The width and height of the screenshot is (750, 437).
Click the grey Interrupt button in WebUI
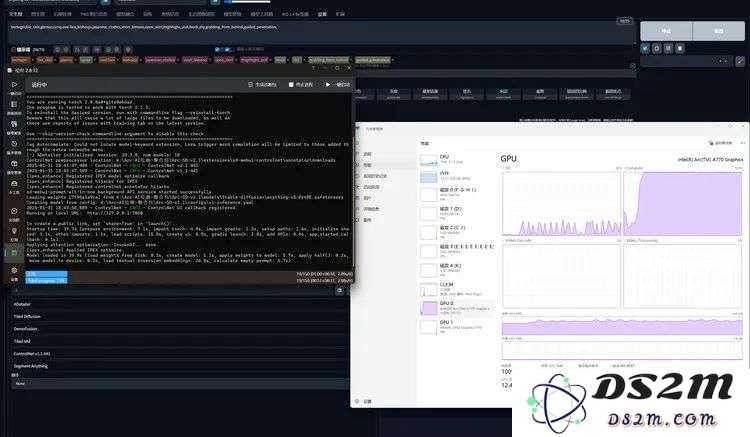coord(666,31)
